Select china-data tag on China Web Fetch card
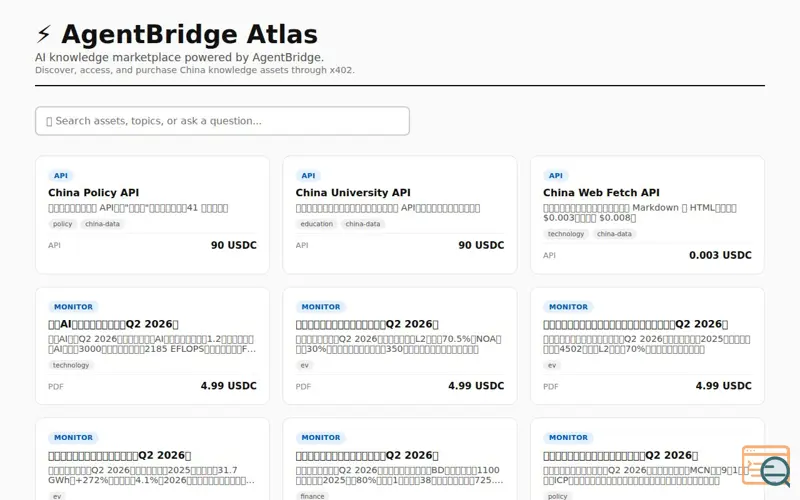This screenshot has width=800, height=500. [x=614, y=234]
